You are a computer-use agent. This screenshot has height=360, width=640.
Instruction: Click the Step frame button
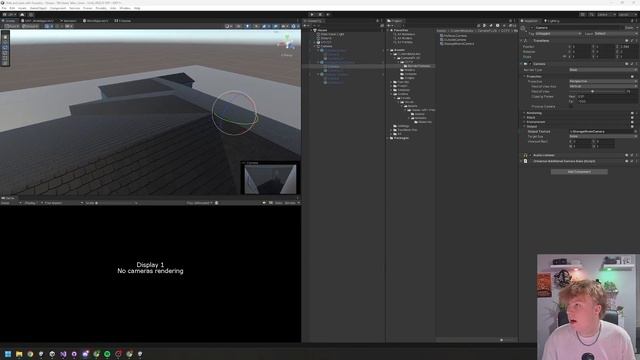[x=328, y=15]
